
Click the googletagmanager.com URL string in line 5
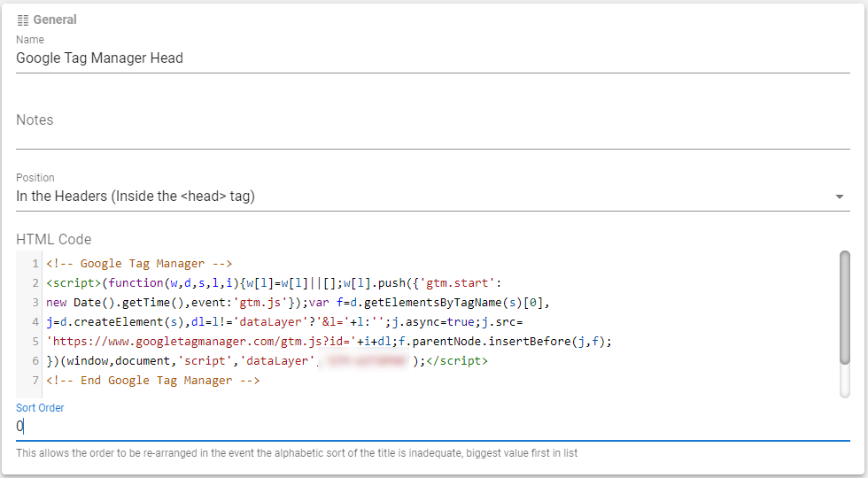click(x=201, y=342)
